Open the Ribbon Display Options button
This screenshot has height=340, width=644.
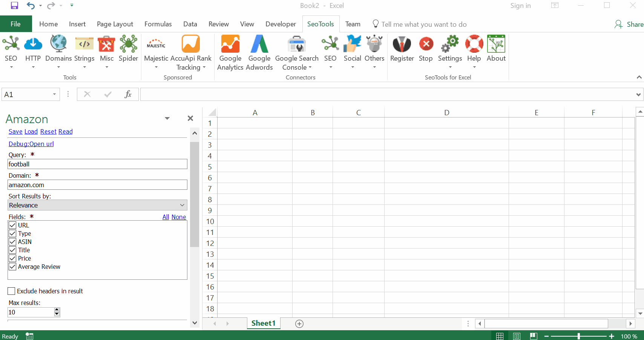555,5
